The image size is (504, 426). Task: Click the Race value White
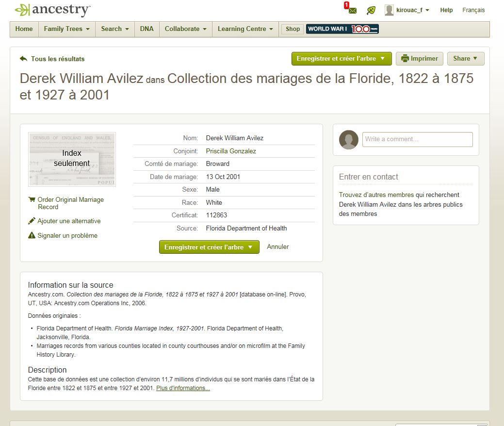[214, 202]
